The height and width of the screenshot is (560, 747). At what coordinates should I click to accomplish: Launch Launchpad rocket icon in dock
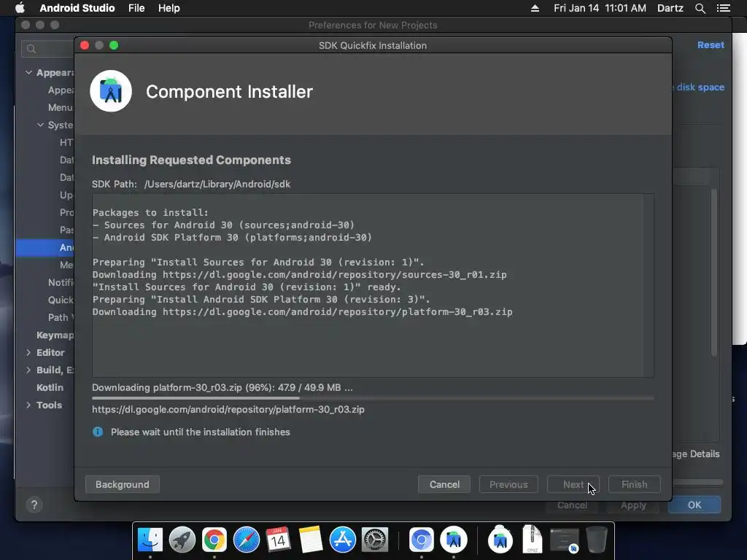coord(182,540)
